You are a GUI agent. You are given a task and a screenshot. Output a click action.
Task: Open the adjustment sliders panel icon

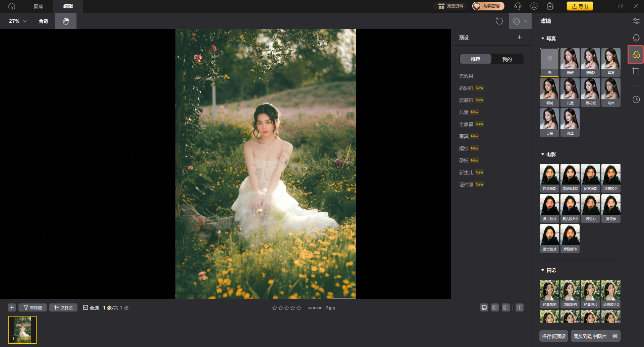636,21
